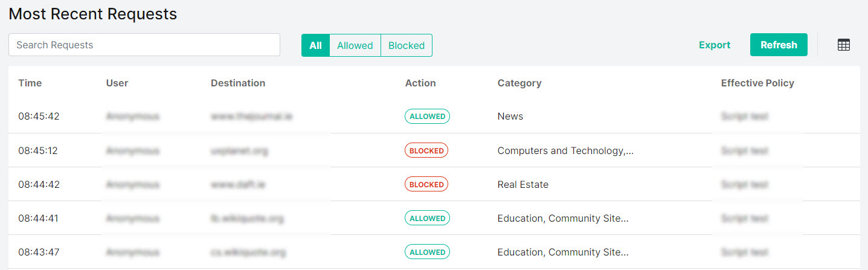Screen dimensions: 868x270
Task: Expand truncated Computers and Technology category
Action: (565, 150)
